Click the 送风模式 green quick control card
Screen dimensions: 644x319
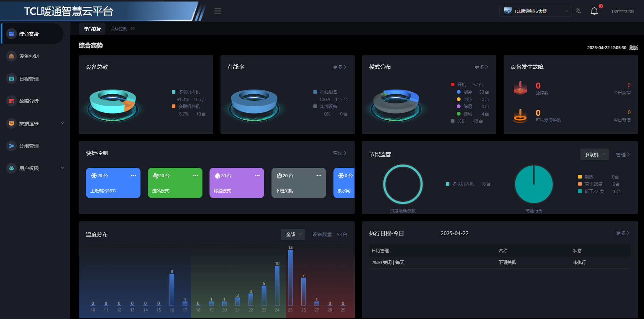pyautogui.click(x=175, y=183)
